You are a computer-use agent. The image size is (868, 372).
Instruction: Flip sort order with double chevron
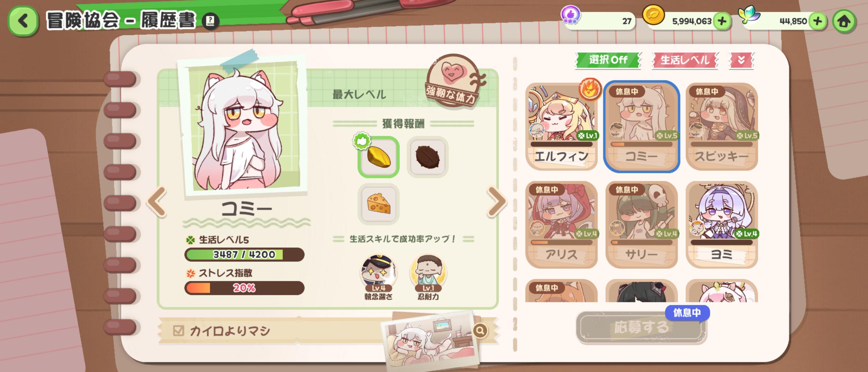[x=741, y=61]
